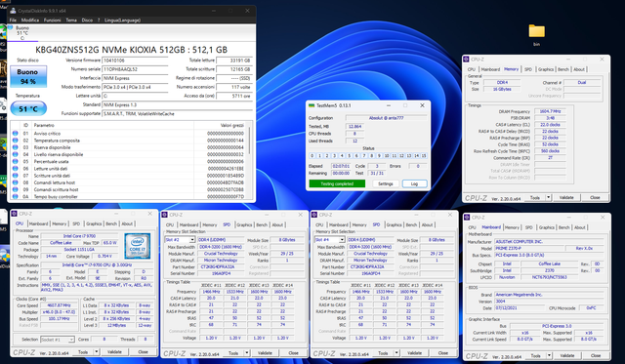Click Tools button in CPU-Z processor window
This screenshot has width=625, height=364.
pyautogui.click(x=82, y=352)
